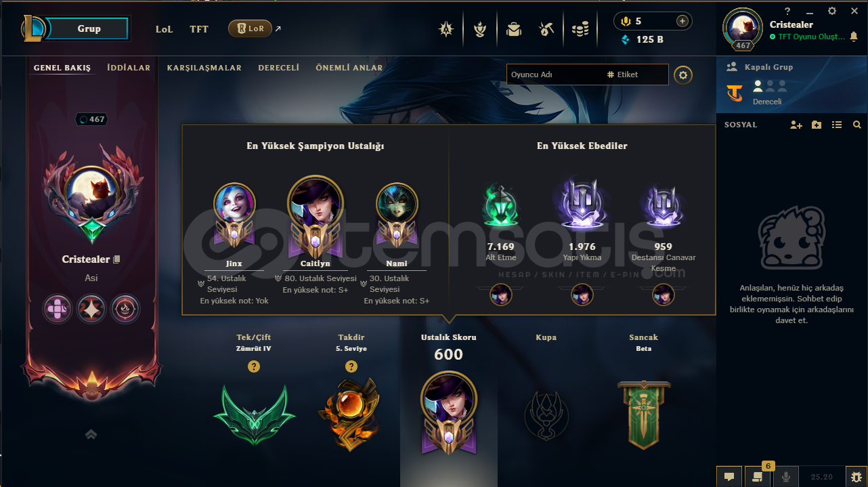Click the add friend icon
This screenshot has height=487, width=868.
pyautogui.click(x=796, y=125)
